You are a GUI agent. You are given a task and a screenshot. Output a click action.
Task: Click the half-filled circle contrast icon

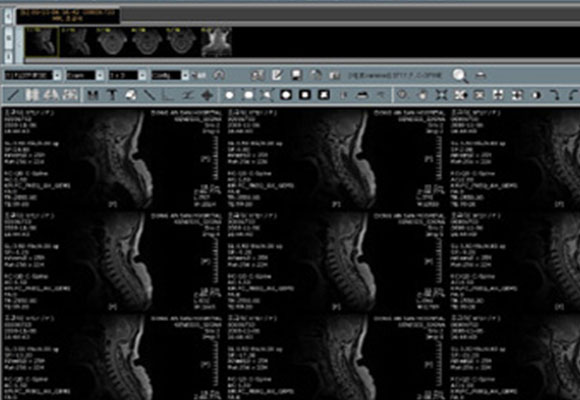coord(536,95)
